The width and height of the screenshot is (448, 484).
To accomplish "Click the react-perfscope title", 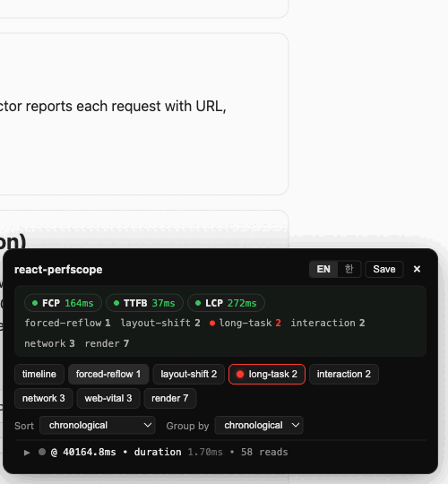I will pyautogui.click(x=58, y=270).
